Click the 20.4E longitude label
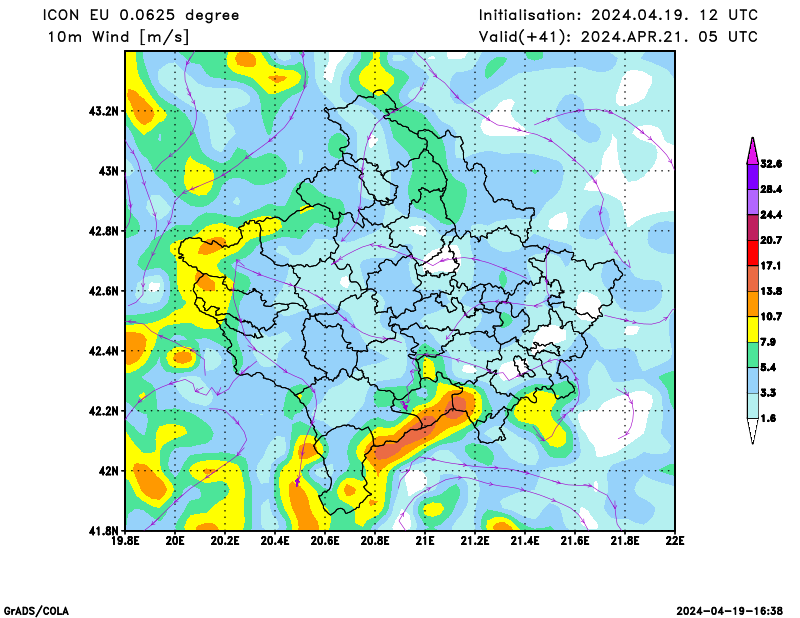This screenshot has height=618, width=800. coord(276,541)
